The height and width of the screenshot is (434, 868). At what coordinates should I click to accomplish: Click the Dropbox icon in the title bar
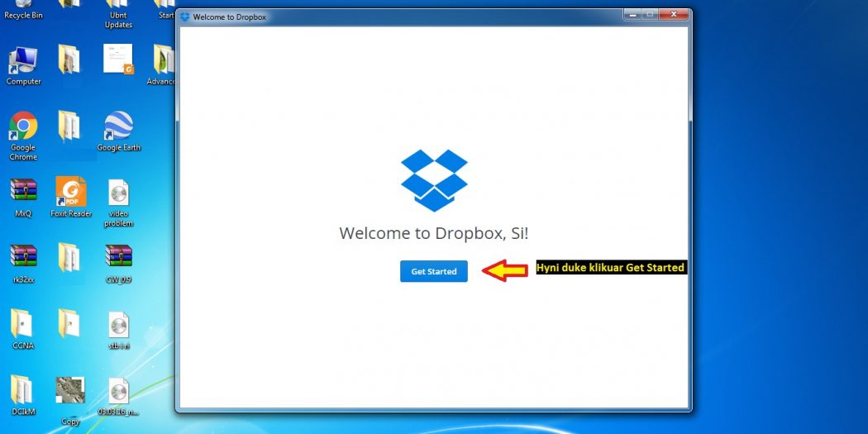pos(185,17)
